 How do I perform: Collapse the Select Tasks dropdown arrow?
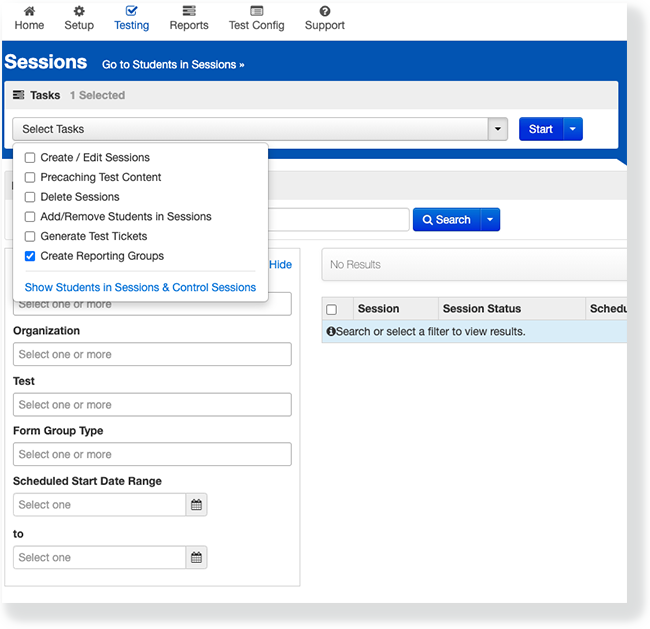(x=497, y=129)
